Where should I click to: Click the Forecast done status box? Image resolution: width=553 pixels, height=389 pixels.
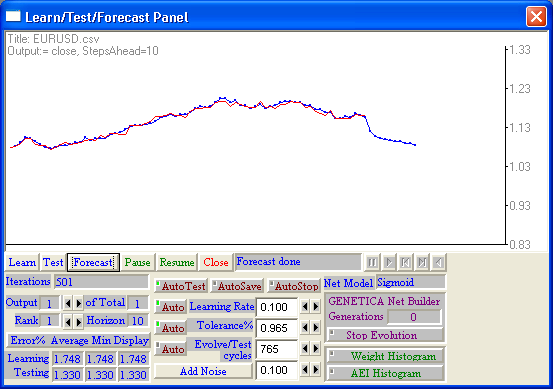298,262
